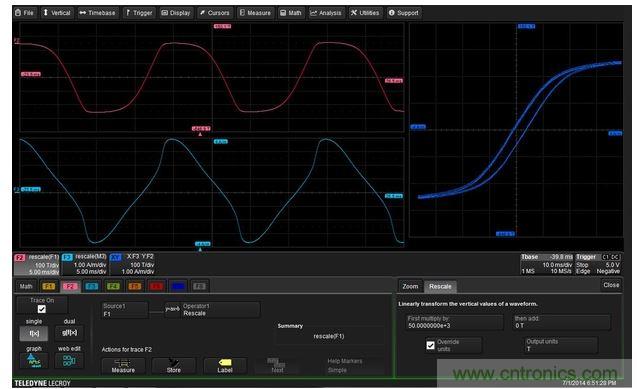Click the Store action icon
637x389 pixels.
(x=173, y=365)
